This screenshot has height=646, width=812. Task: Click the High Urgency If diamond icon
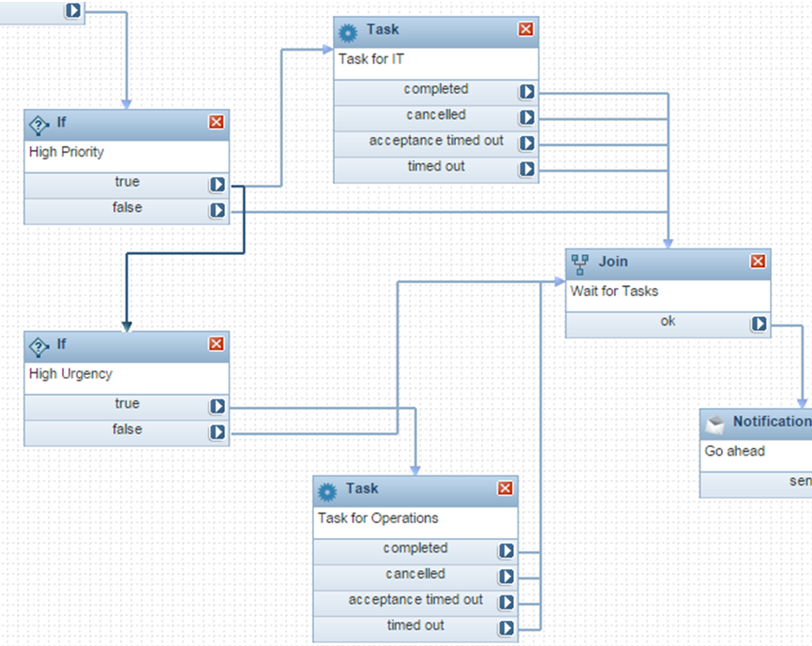coord(39,346)
